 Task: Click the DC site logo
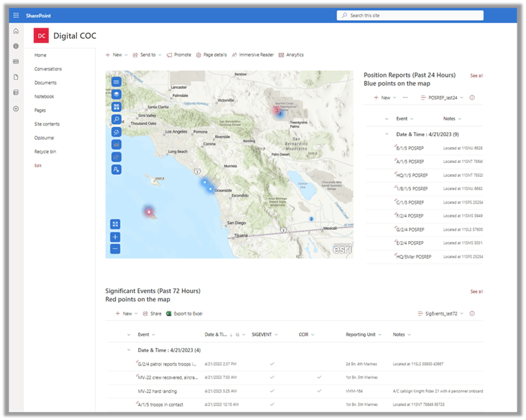point(41,35)
